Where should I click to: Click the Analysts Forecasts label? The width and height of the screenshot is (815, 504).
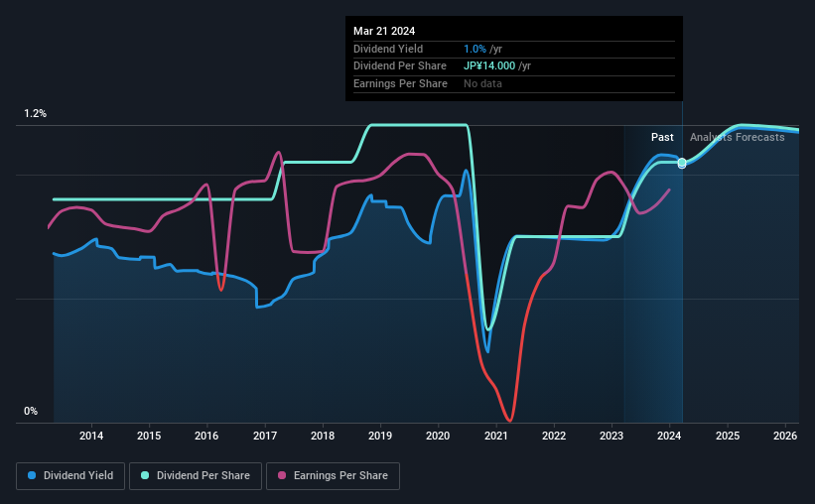pyautogui.click(x=737, y=137)
